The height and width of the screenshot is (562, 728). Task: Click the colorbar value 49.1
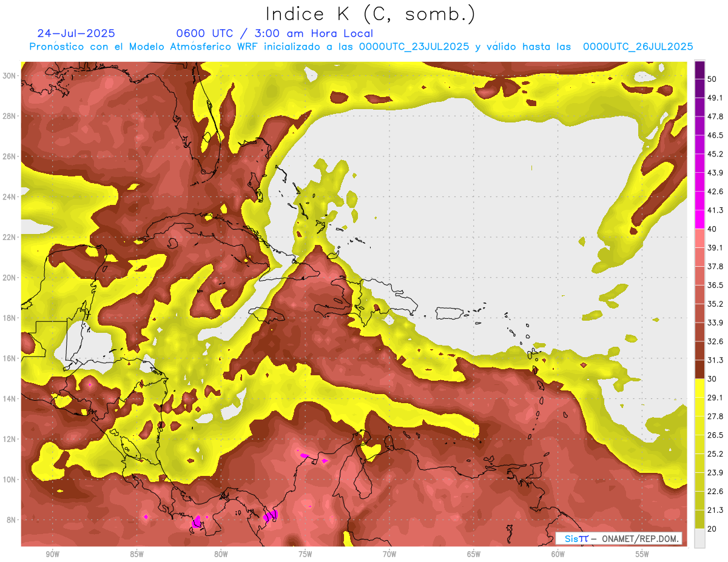pos(715,98)
